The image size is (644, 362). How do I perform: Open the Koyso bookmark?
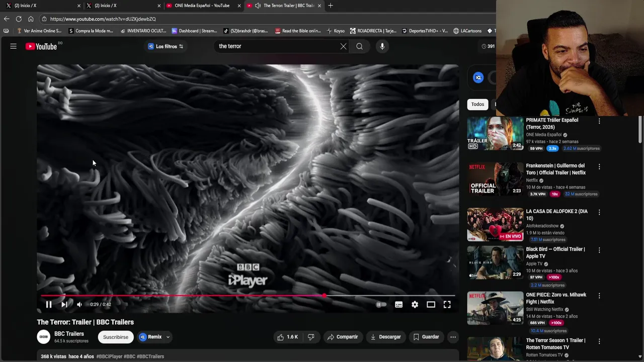tap(336, 31)
